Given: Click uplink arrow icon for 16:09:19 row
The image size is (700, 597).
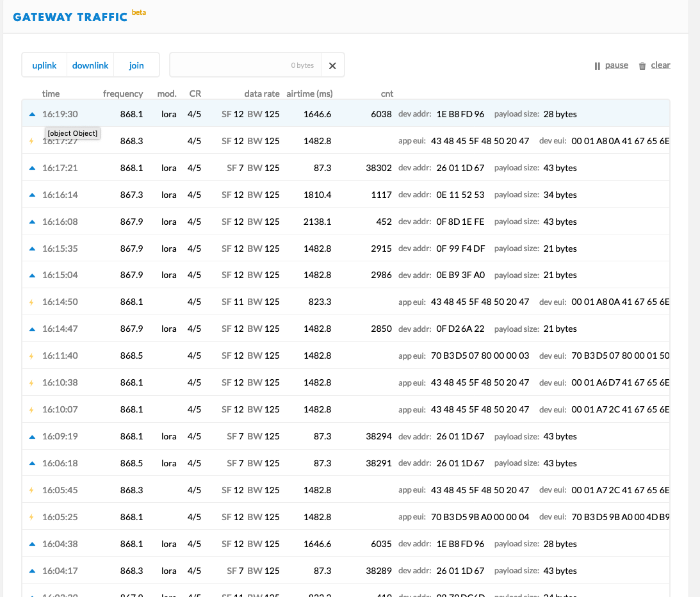Looking at the screenshot, I should click(x=32, y=437).
